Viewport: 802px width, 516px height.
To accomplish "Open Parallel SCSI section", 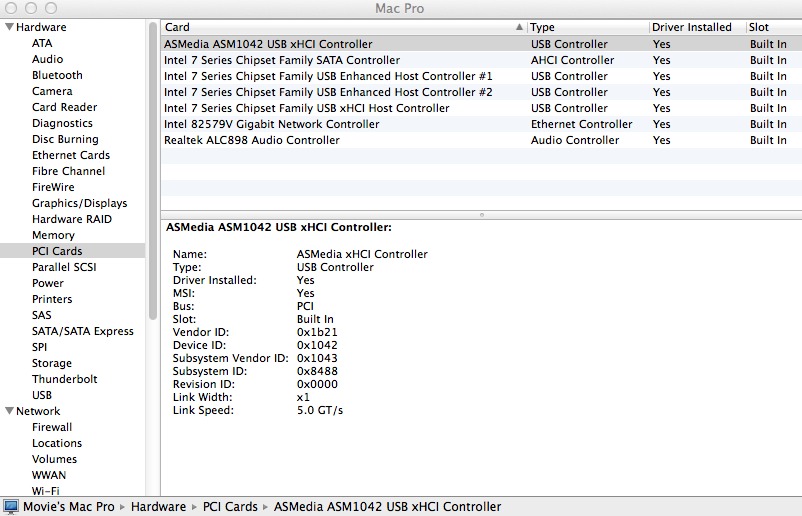I will click(x=64, y=267).
